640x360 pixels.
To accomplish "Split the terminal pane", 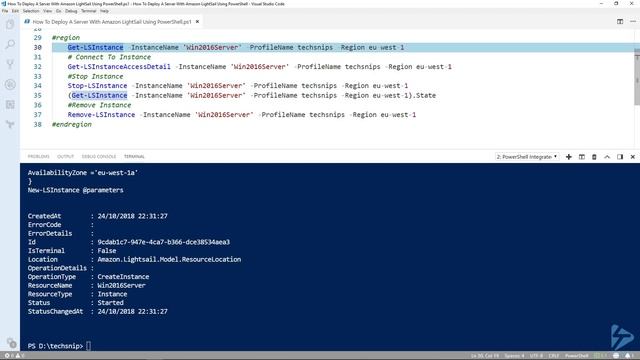I will [x=582, y=157].
